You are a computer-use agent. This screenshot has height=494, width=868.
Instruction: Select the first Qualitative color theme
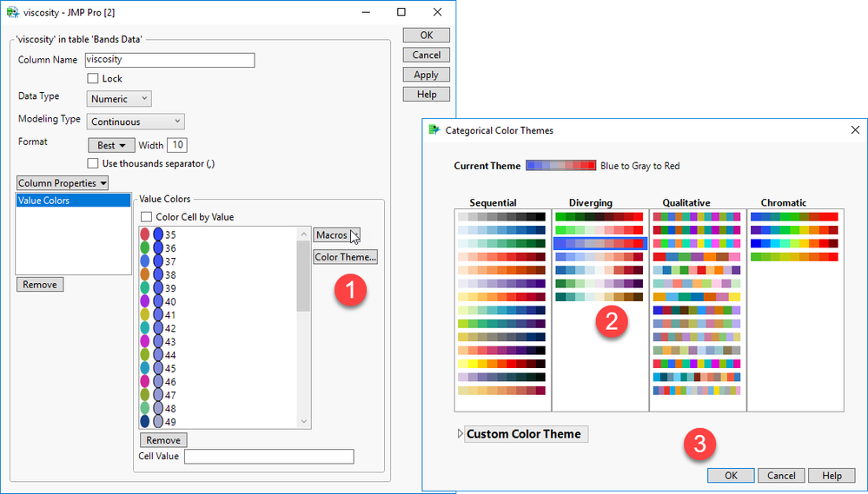697,217
